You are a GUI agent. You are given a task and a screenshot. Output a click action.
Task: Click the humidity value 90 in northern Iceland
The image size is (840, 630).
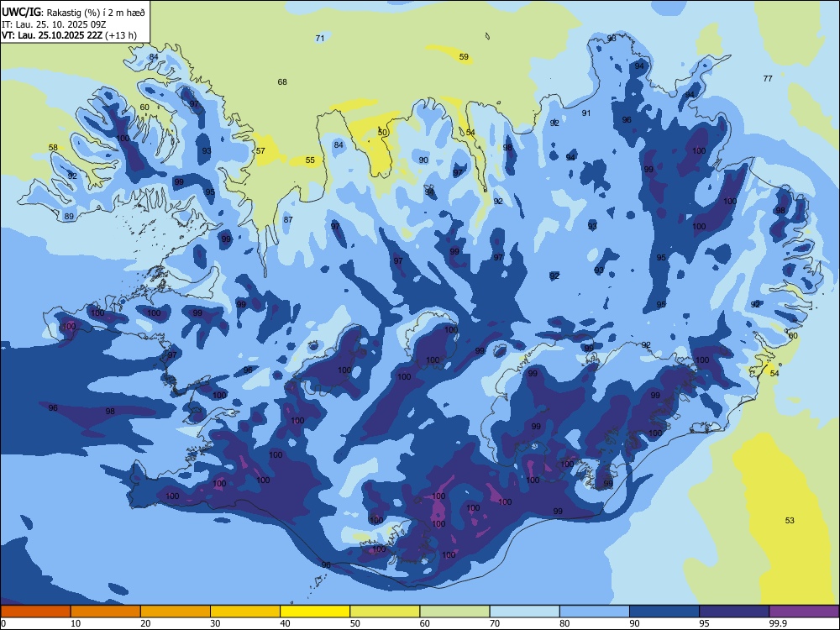[x=423, y=160]
